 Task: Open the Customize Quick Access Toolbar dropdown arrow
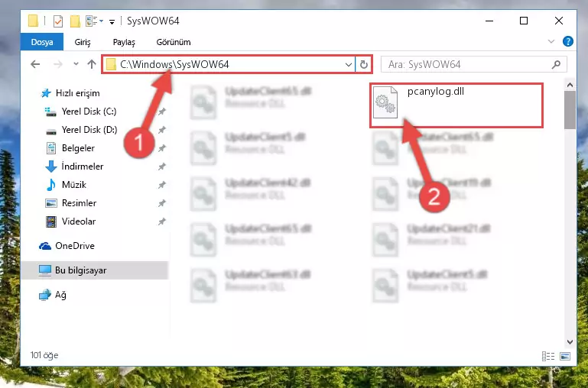coord(112,21)
